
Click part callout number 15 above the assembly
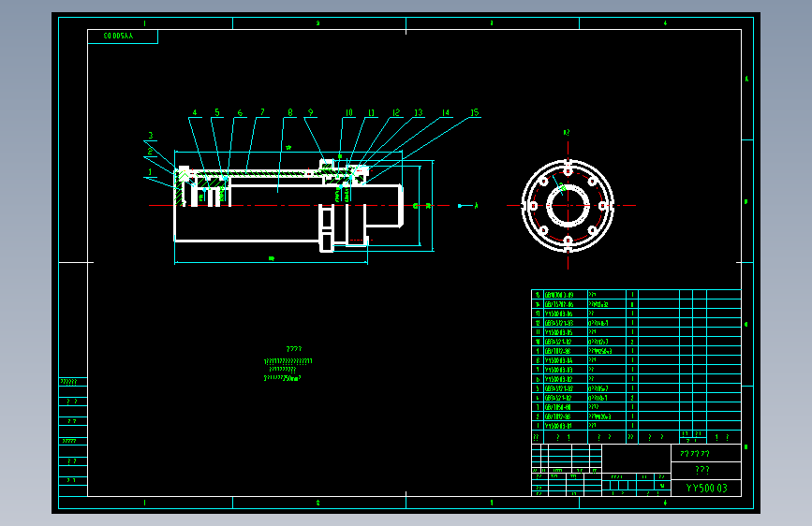click(x=474, y=112)
